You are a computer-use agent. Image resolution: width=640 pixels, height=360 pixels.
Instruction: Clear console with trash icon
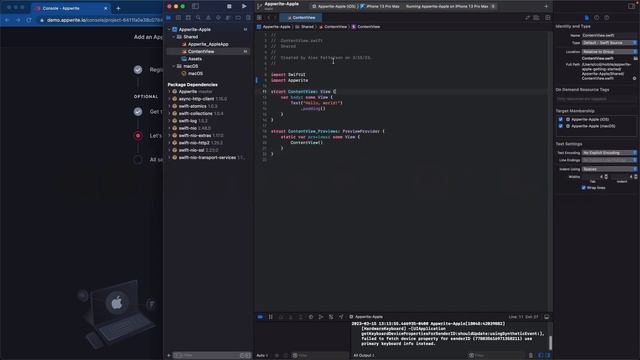pyautogui.click(x=531, y=356)
